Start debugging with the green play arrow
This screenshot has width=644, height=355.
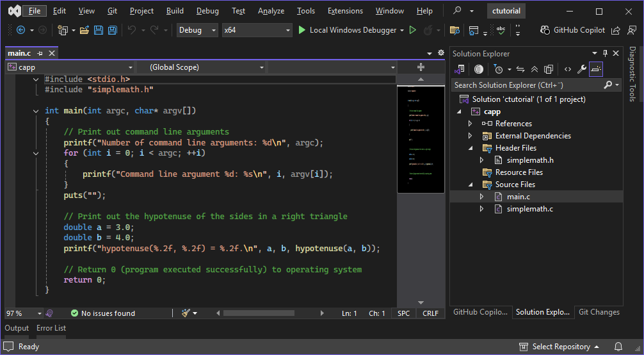tap(302, 30)
